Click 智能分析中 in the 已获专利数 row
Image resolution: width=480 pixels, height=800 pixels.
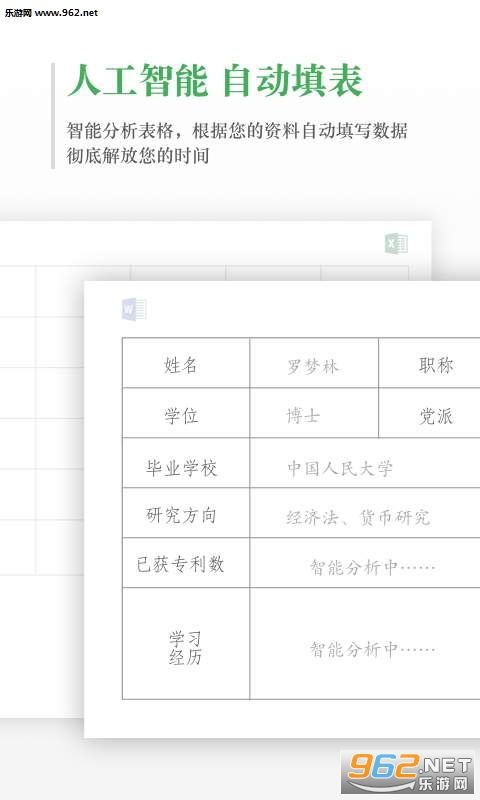pyautogui.click(x=372, y=567)
